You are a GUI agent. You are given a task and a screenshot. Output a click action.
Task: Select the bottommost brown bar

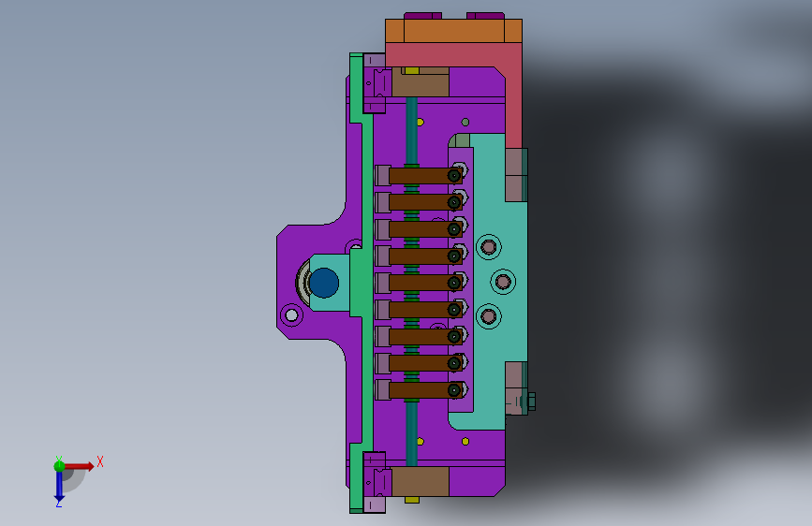(x=425, y=390)
